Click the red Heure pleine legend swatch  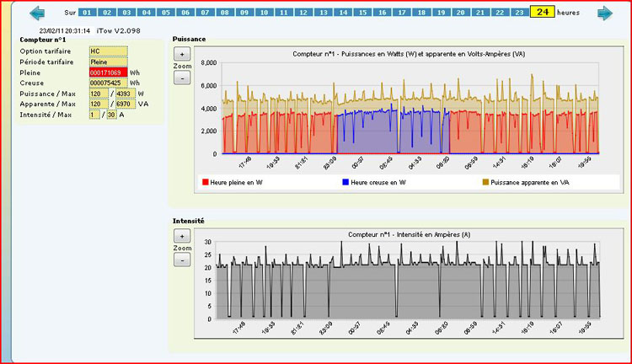coord(205,182)
